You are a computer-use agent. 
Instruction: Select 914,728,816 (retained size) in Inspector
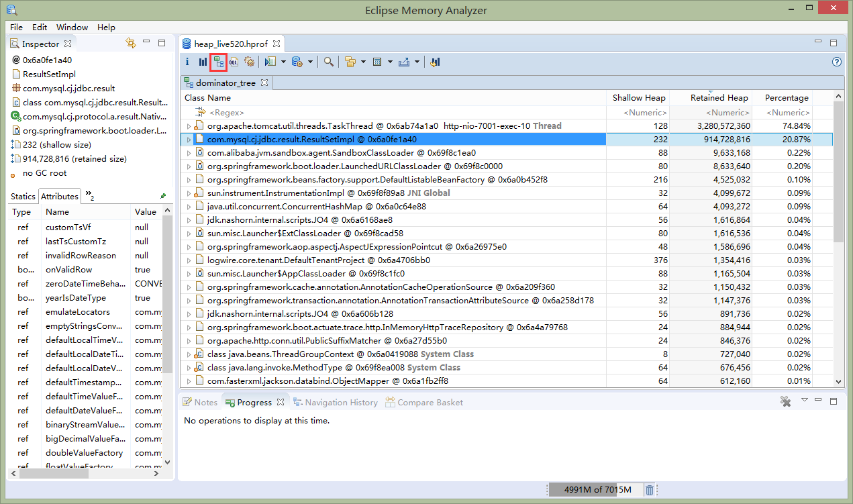74,159
